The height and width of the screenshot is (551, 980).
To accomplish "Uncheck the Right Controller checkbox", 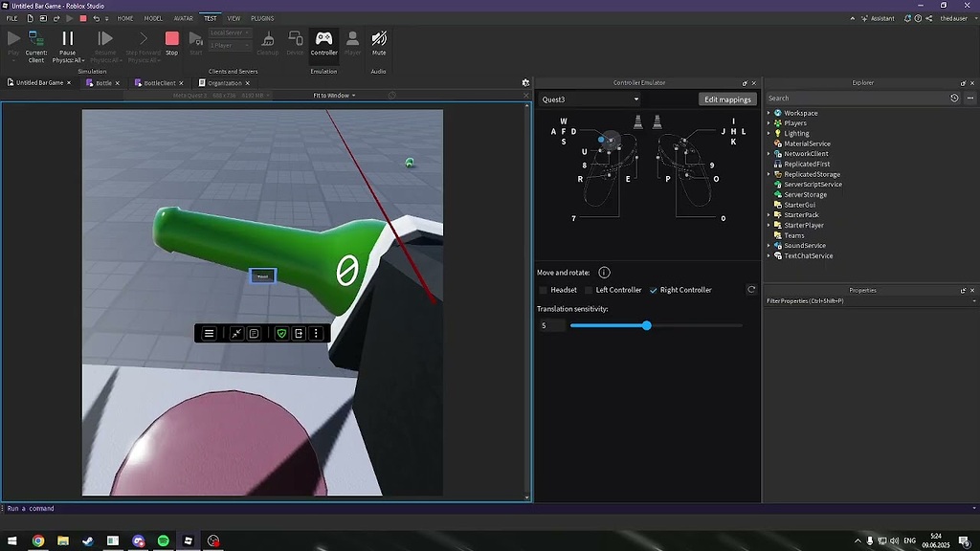I will pyautogui.click(x=654, y=290).
